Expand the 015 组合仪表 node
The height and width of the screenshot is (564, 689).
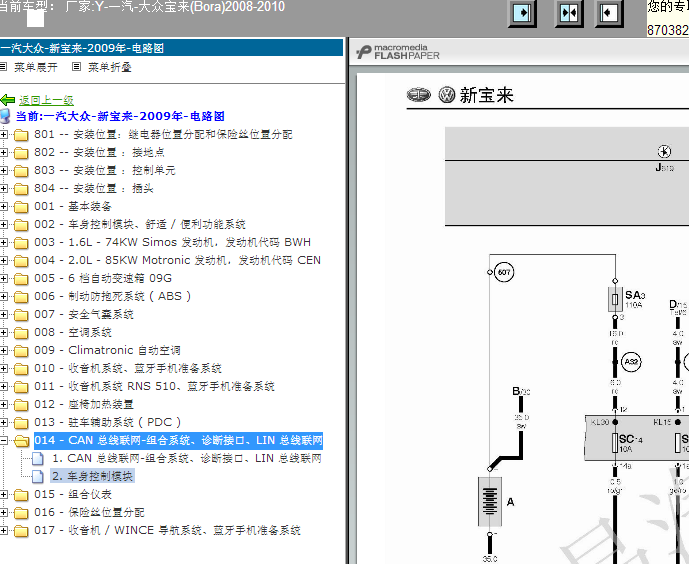pyautogui.click(x=4, y=495)
